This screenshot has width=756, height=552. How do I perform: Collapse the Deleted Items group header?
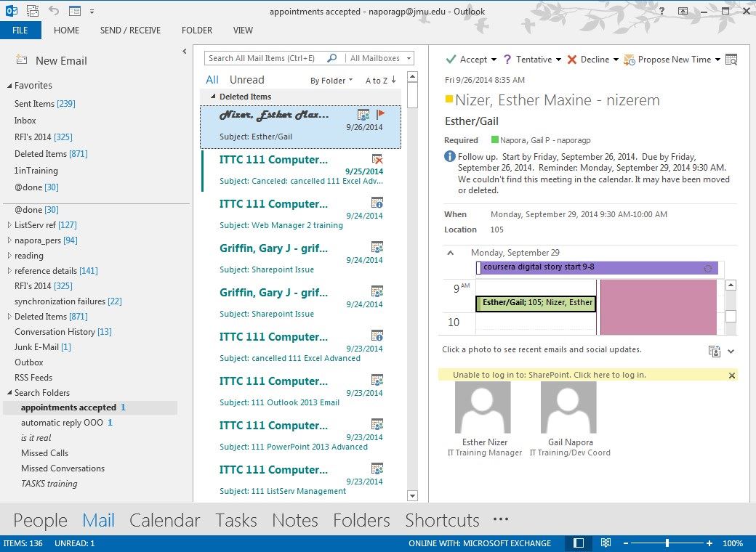pyautogui.click(x=213, y=97)
